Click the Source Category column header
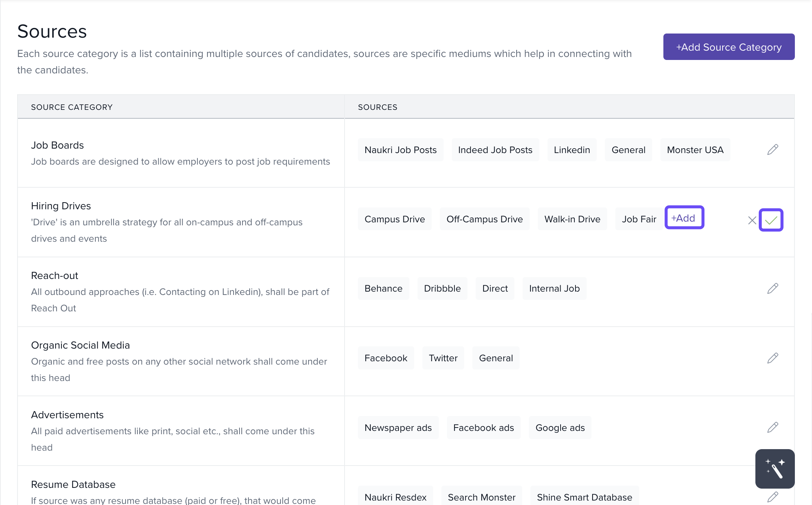The image size is (812, 505). point(72,107)
